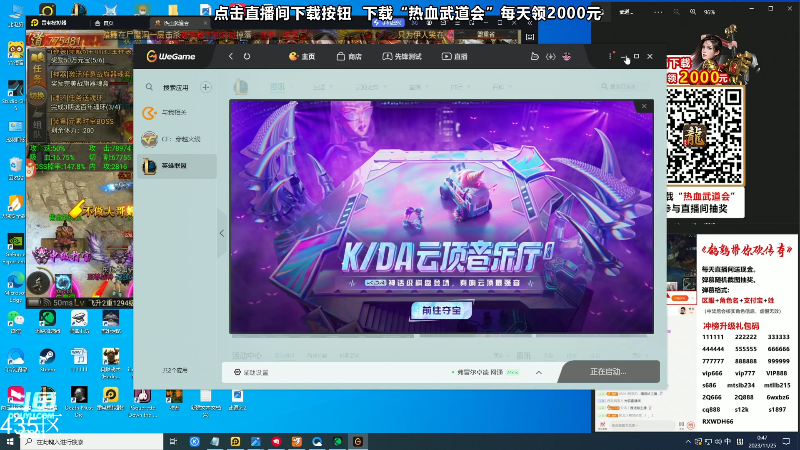
Task: Click the 前往夺宝 button on the banner
Action: click(x=441, y=310)
